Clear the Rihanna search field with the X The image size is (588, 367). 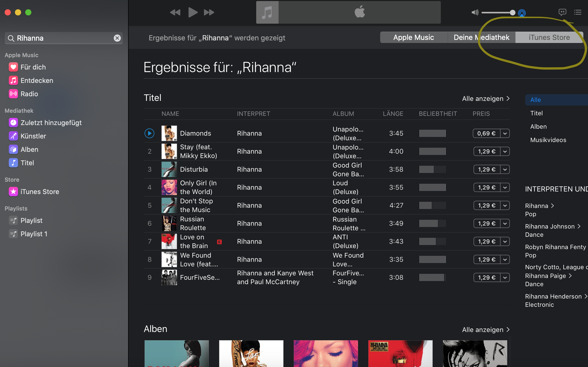[117, 38]
